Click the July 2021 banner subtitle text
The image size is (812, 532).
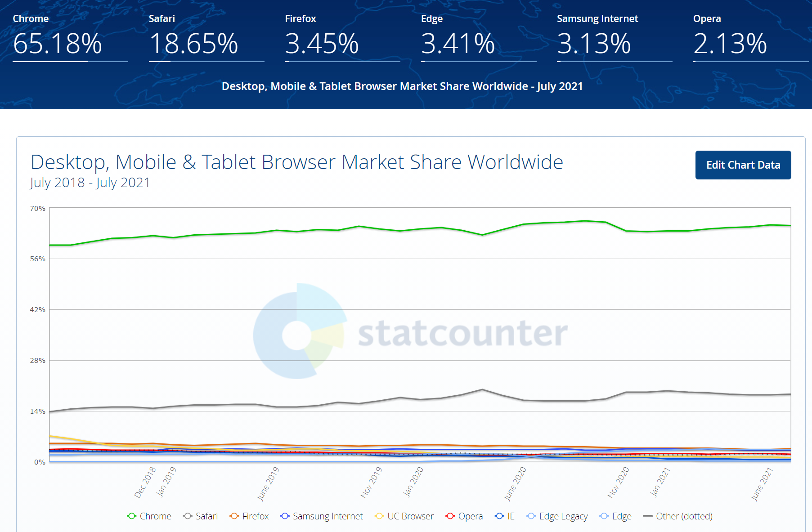tap(402, 86)
